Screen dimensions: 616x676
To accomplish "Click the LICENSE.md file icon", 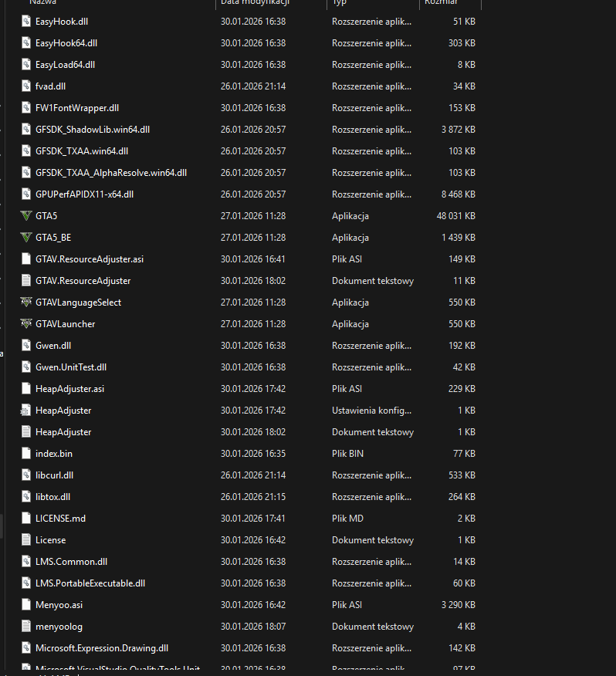I will click(x=26, y=519).
